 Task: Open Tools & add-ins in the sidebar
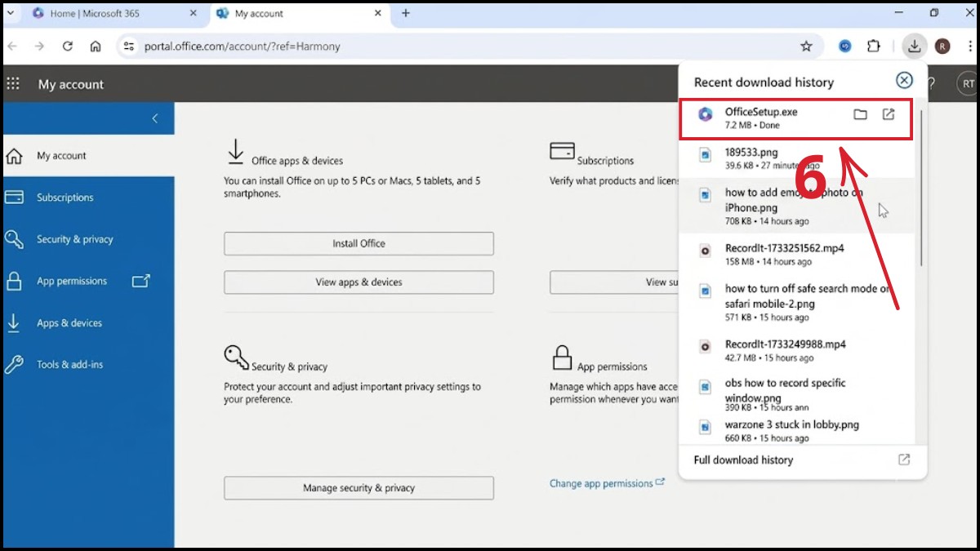87,365
